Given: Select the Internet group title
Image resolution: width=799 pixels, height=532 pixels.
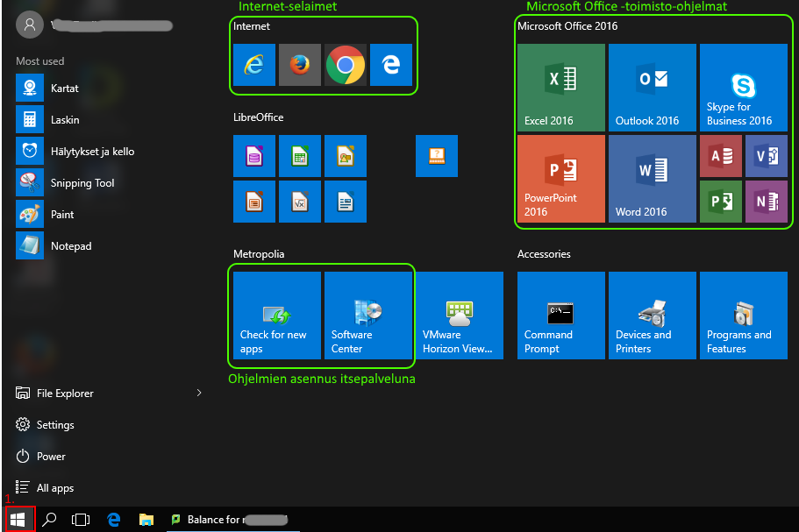Looking at the screenshot, I should tap(252, 26).
